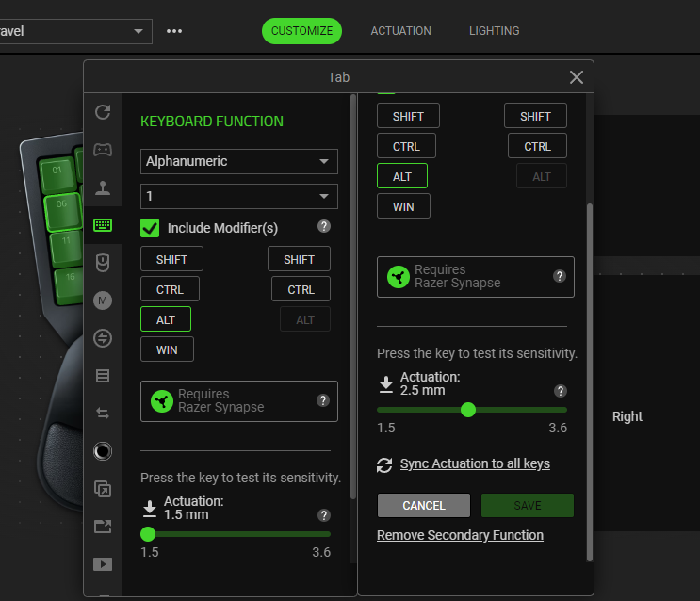Open help icon beside Actuation 1.5 mm

click(x=324, y=515)
